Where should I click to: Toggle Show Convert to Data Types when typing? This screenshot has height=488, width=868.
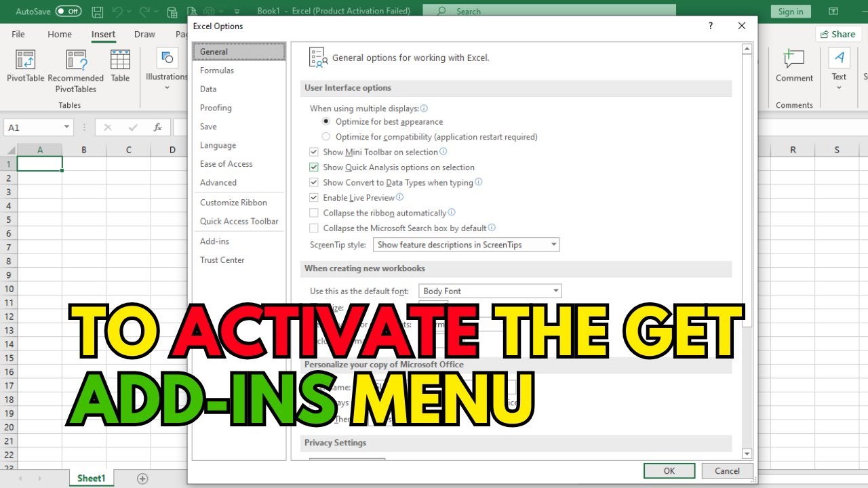[314, 182]
